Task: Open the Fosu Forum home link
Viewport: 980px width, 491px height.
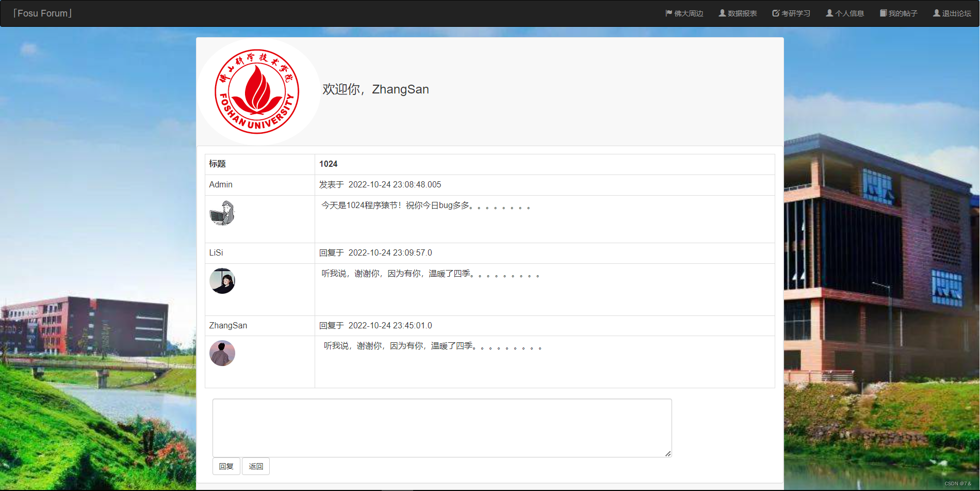Action: point(42,13)
